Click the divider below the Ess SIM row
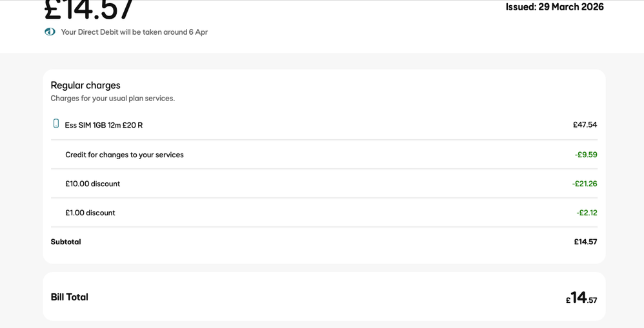The width and height of the screenshot is (644, 328). [x=324, y=140]
